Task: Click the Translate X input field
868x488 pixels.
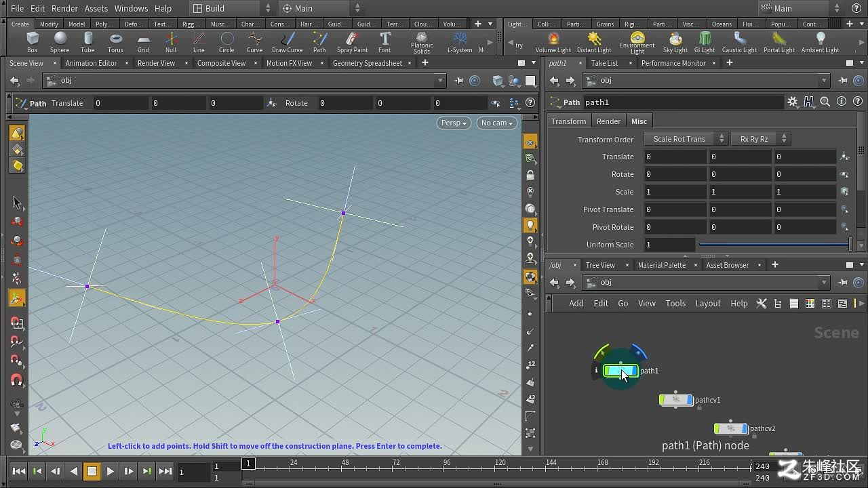Action: (675, 157)
